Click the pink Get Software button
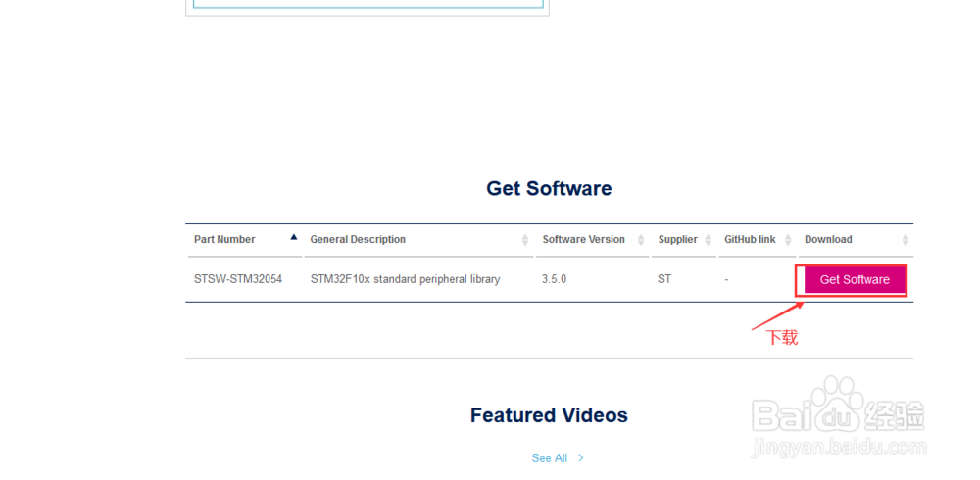The width and height of the screenshot is (980, 480). (x=855, y=280)
